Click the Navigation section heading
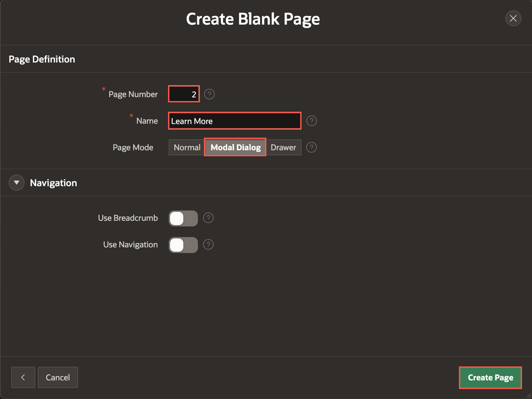The width and height of the screenshot is (532, 399). coord(53,183)
